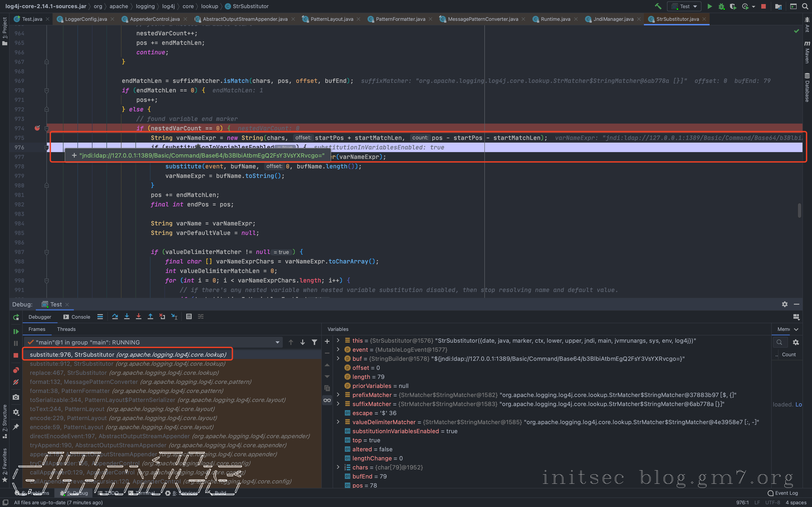
Task: Open the Event Log
Action: point(783,493)
